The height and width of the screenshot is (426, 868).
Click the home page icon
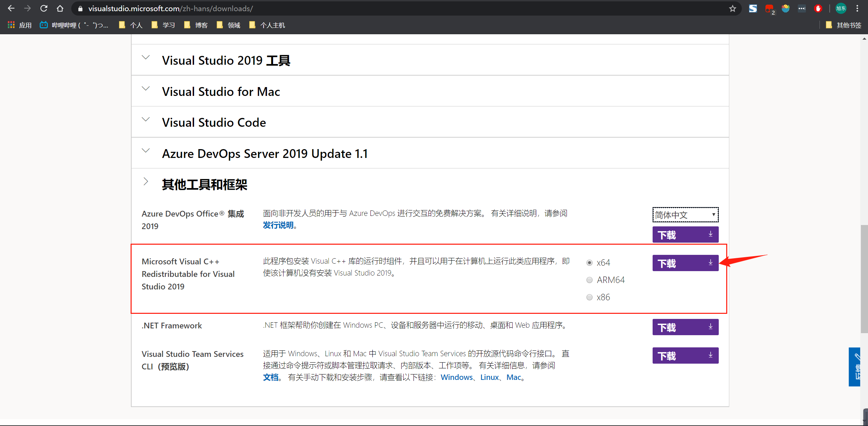(60, 8)
